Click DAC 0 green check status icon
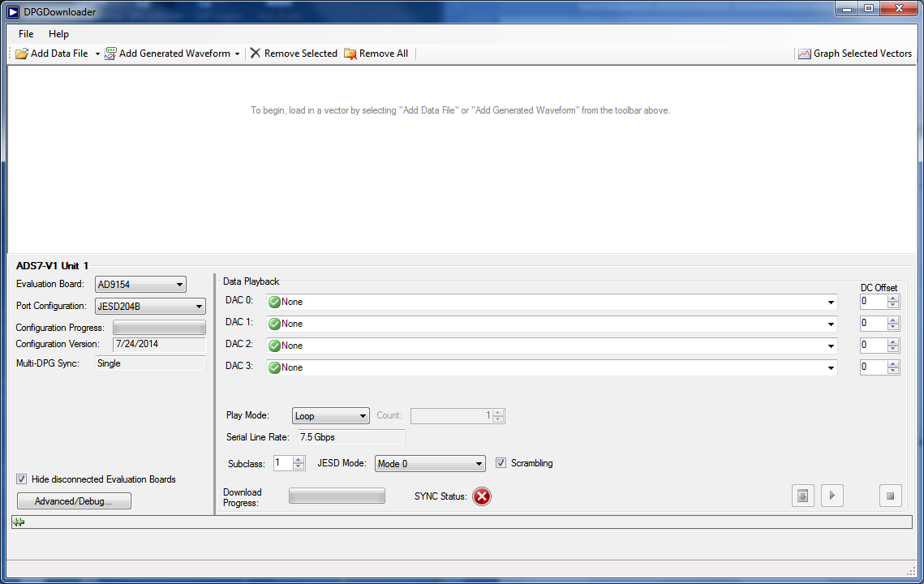The image size is (924, 584). point(274,303)
